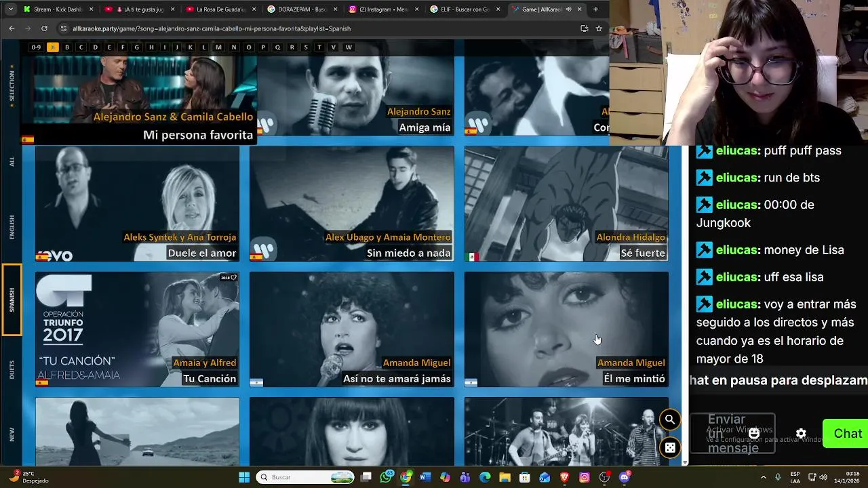Switch to the Duets playlist
This screenshot has width=868, height=488.
pos(12,369)
